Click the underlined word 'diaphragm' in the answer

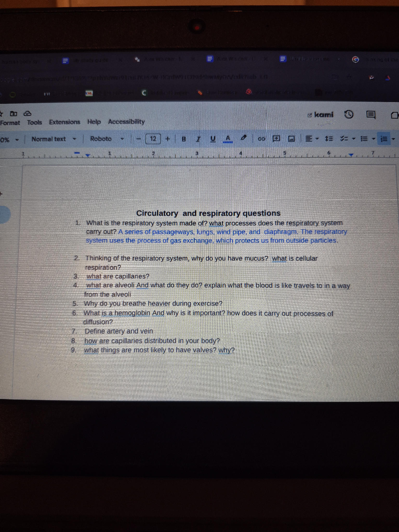281,232
